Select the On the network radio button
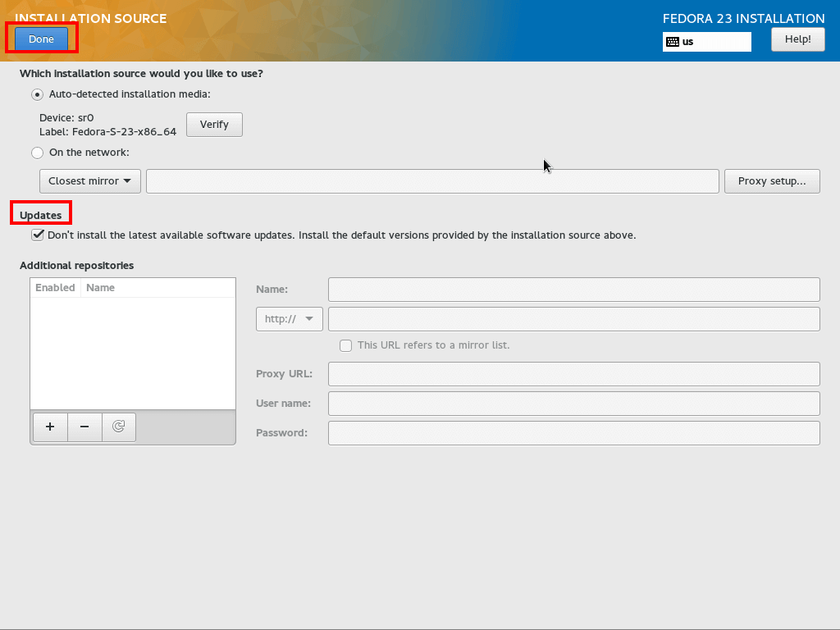This screenshot has height=630, width=840. pos(37,153)
